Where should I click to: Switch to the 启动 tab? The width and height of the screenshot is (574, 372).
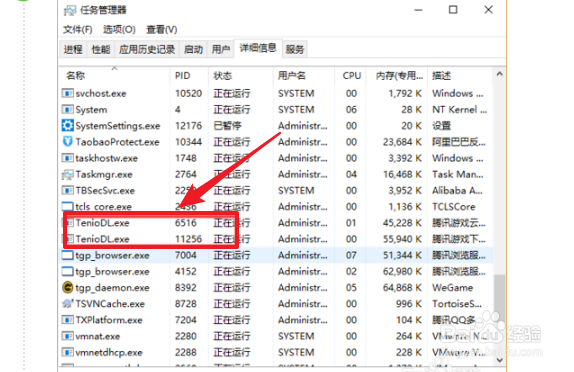(193, 49)
